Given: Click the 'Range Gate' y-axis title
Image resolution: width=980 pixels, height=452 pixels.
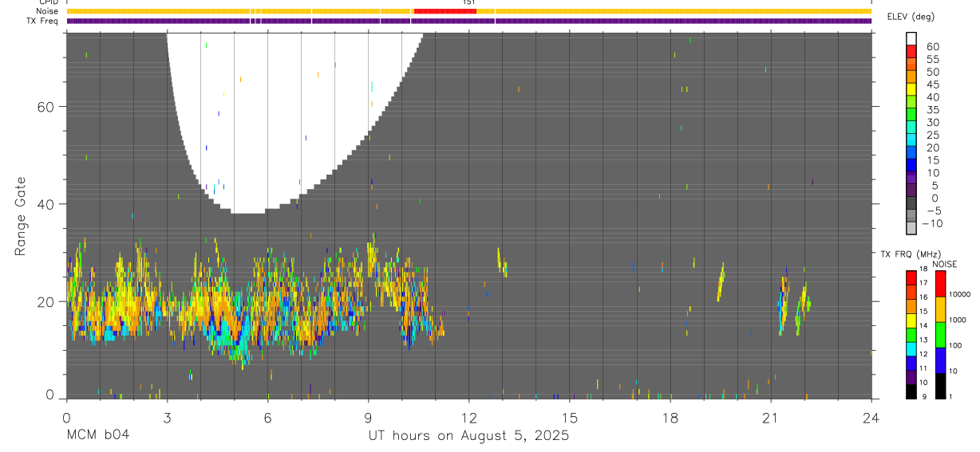Looking at the screenshot, I should click(x=22, y=216).
